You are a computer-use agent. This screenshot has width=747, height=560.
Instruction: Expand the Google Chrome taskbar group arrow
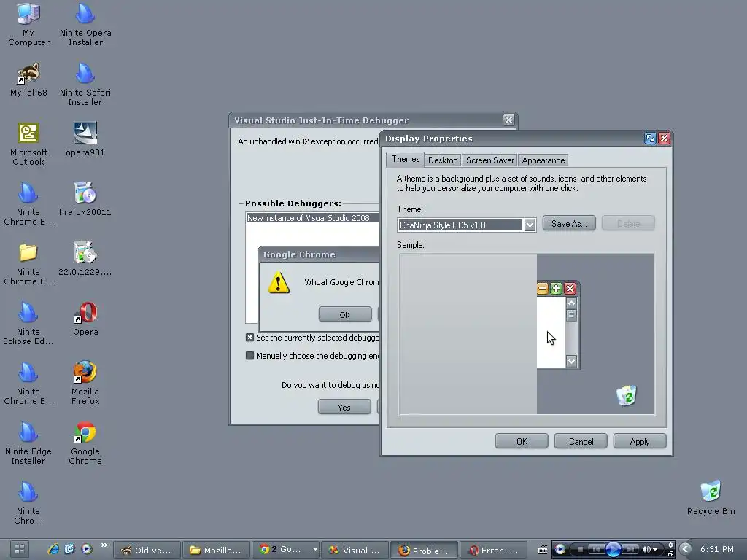[315, 550]
